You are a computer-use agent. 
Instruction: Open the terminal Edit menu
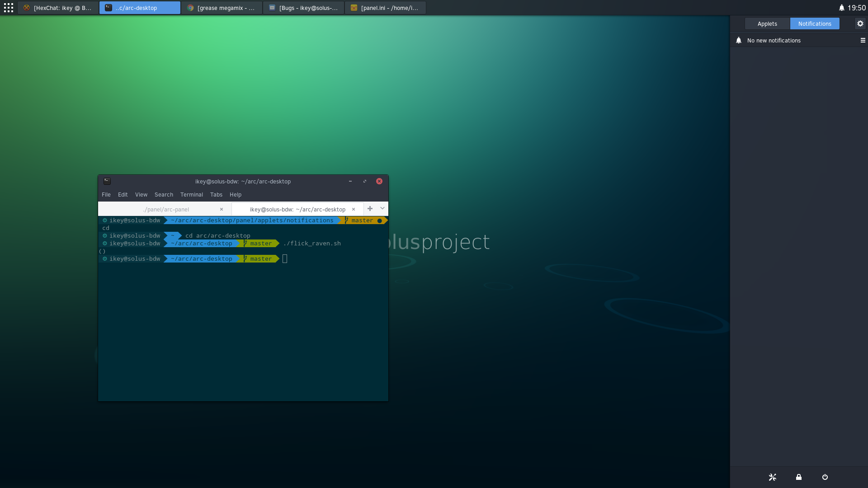pyautogui.click(x=123, y=195)
